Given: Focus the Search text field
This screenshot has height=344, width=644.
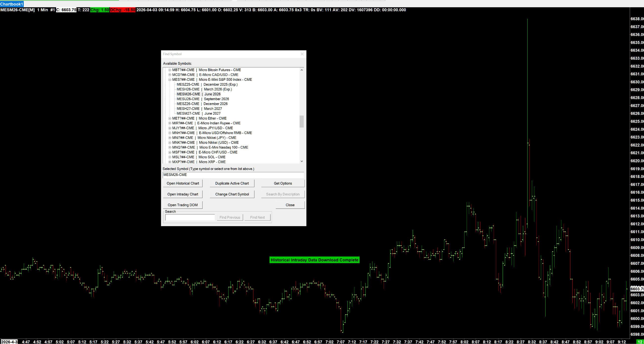Looking at the screenshot, I should click(x=190, y=217).
